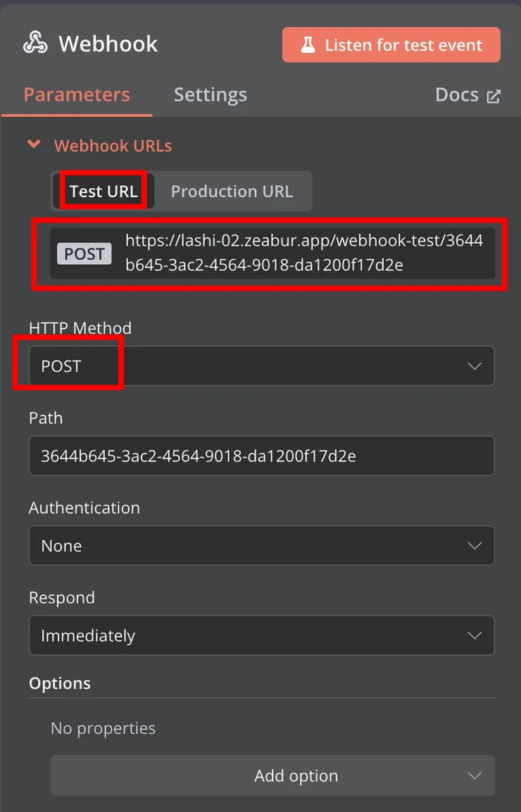Open the Docs link
The height and width of the screenshot is (812, 521).
458,95
